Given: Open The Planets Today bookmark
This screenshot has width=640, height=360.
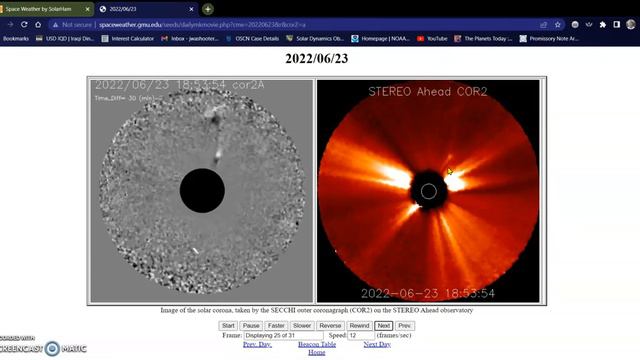Looking at the screenshot, I should coord(483,38).
